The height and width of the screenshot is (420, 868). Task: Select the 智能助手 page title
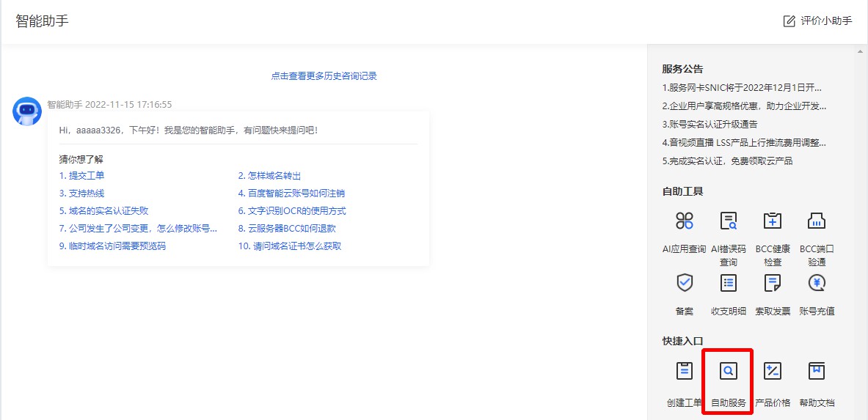click(x=42, y=21)
